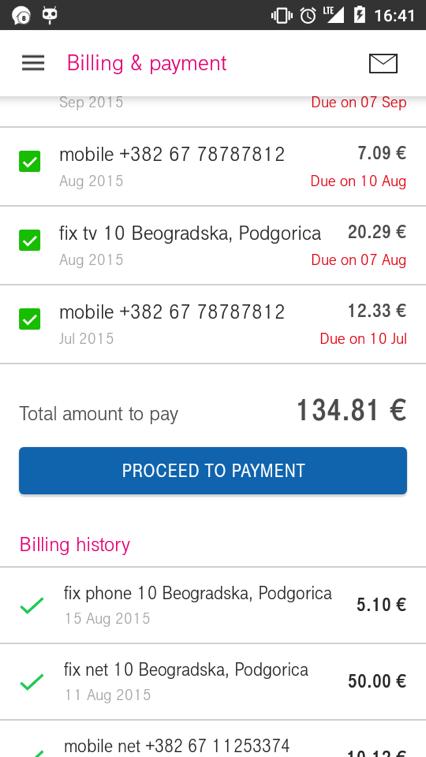Select the Billing history heading
Screen dimensions: 426x757
tap(75, 545)
